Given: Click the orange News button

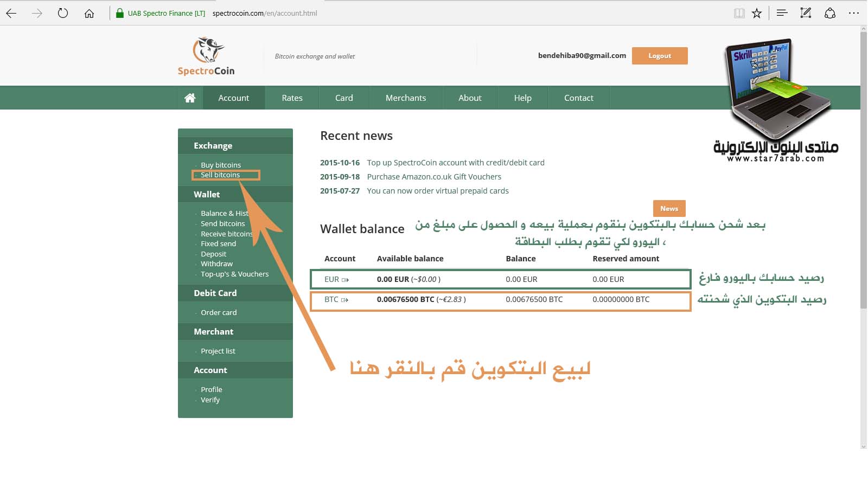Looking at the screenshot, I should coord(669,209).
